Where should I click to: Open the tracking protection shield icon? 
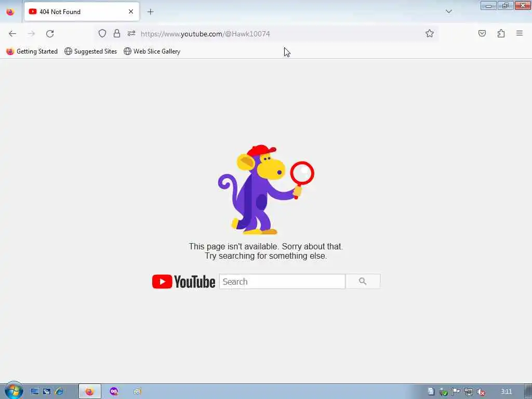coord(102,33)
